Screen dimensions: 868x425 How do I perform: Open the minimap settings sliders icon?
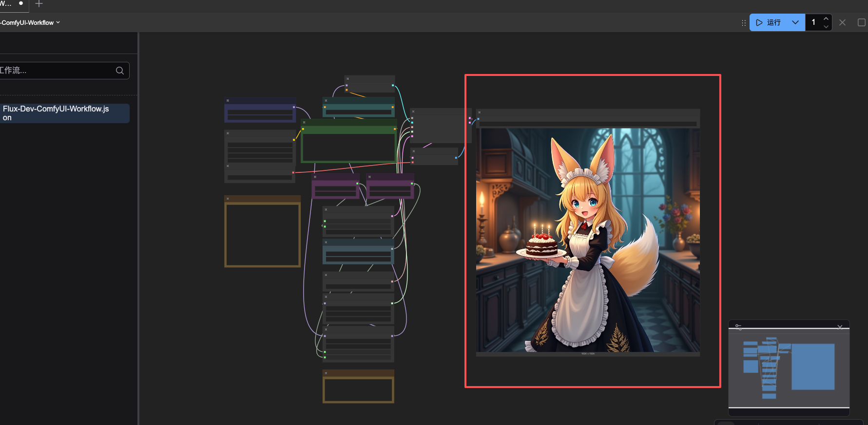click(738, 326)
